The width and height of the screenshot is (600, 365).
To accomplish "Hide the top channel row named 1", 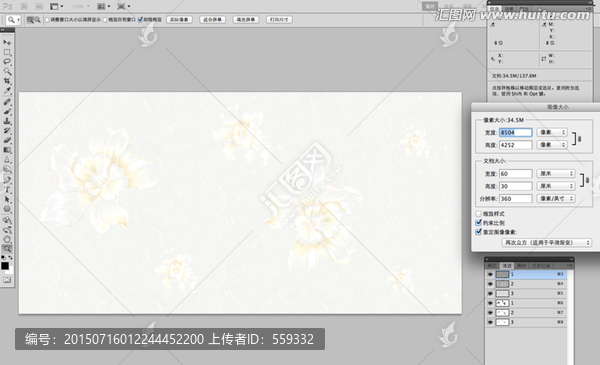I will click(x=490, y=274).
